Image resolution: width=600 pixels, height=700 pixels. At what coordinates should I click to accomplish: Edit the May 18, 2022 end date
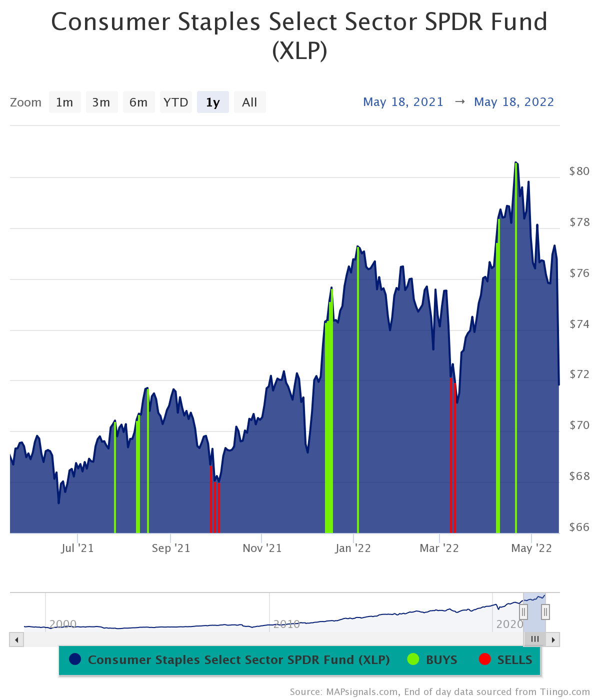(x=514, y=102)
